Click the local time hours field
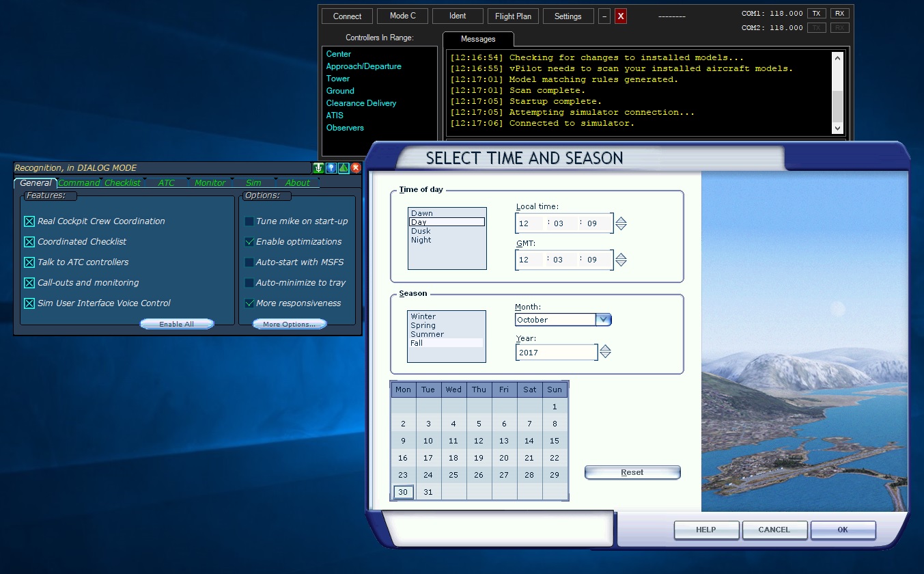 point(530,223)
